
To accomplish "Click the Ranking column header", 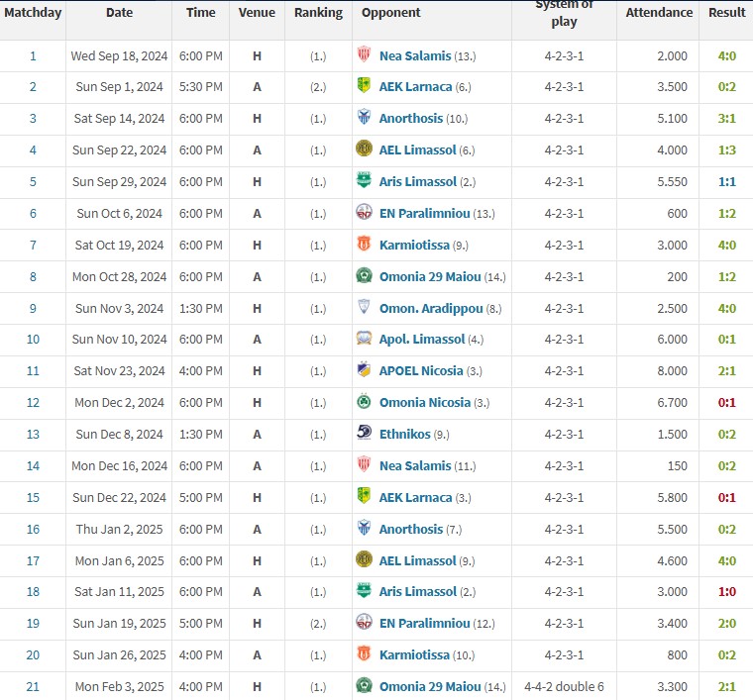I will [x=318, y=13].
